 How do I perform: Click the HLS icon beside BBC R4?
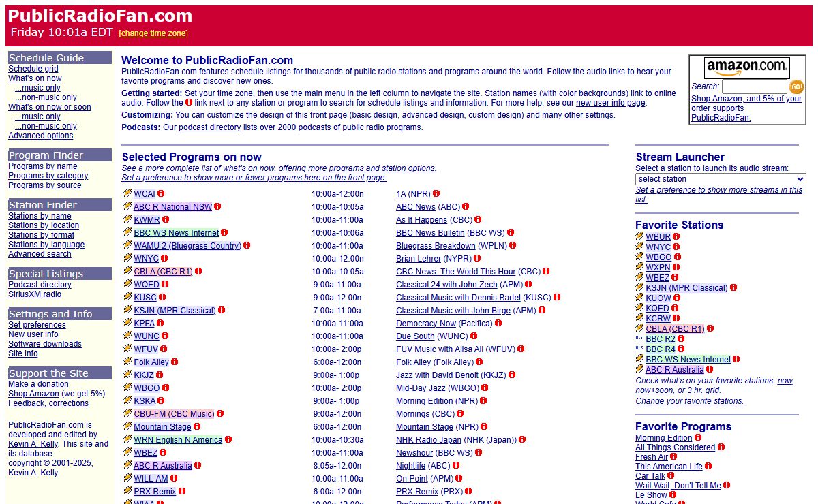[x=639, y=349]
